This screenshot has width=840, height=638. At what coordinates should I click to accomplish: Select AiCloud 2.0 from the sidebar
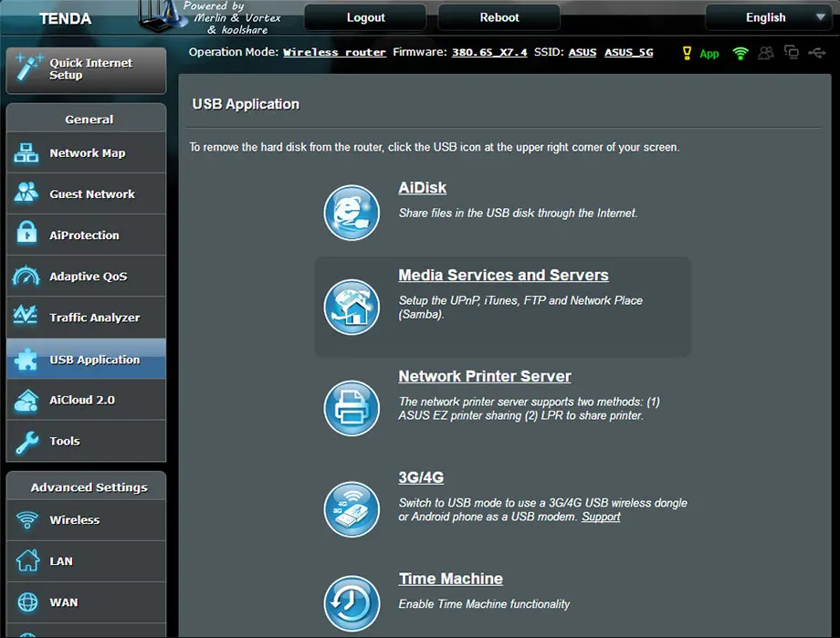pyautogui.click(x=82, y=400)
